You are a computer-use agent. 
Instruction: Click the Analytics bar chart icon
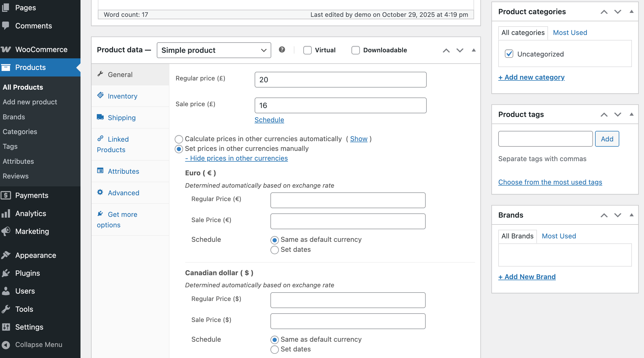point(6,213)
